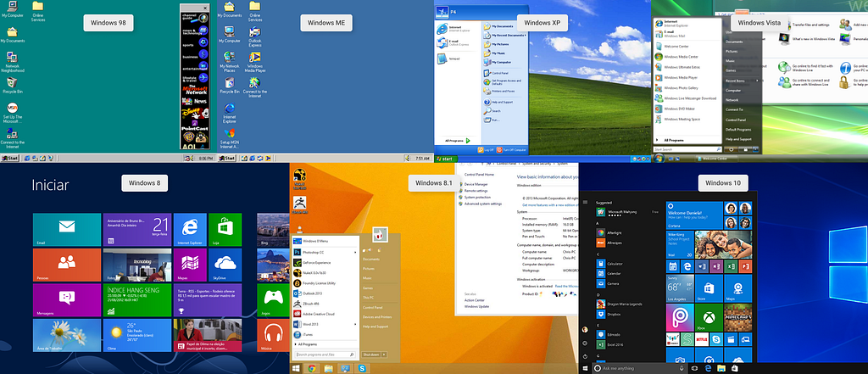
Task: Open Mail tile on Windows 8 start
Action: point(67,229)
